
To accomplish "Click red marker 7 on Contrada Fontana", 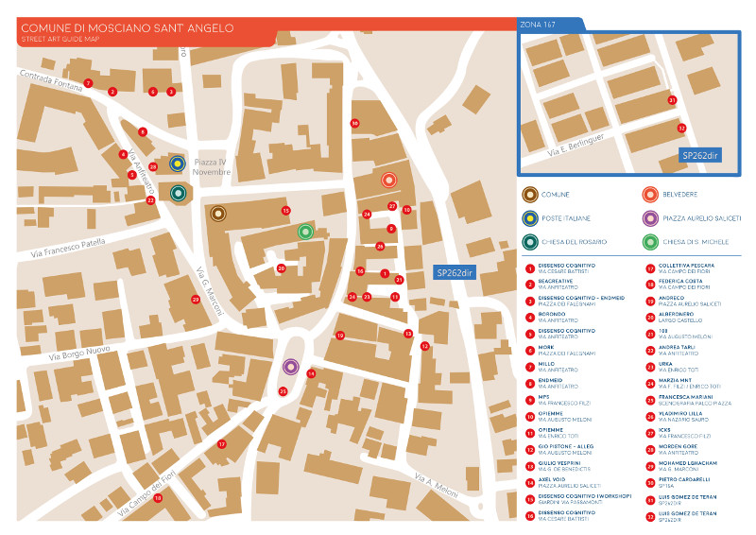I will pos(88,83).
